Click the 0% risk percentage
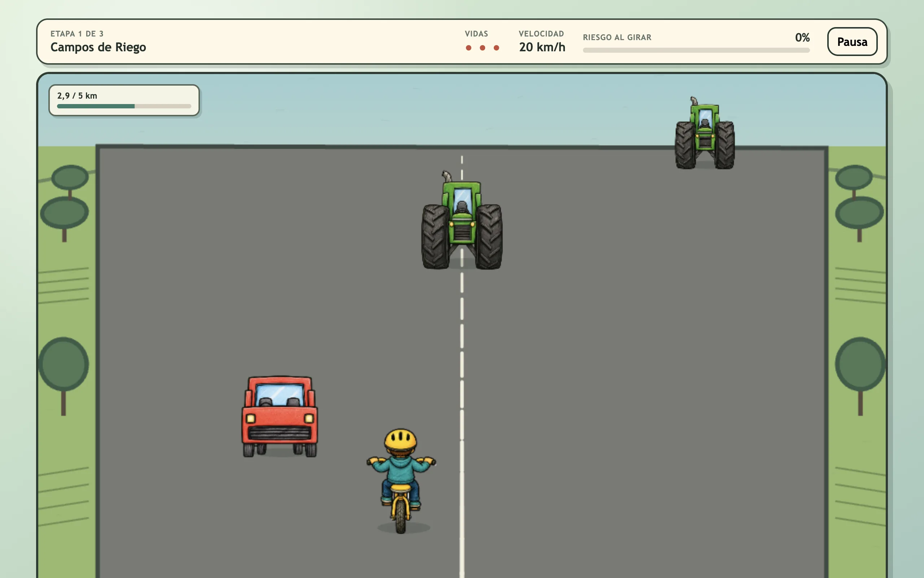The image size is (924, 578). tap(802, 38)
